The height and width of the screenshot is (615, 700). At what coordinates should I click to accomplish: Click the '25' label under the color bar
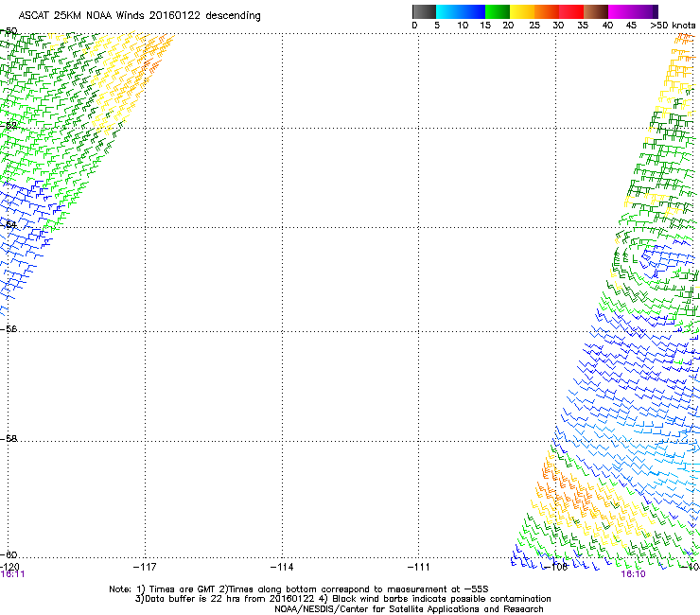pyautogui.click(x=534, y=26)
